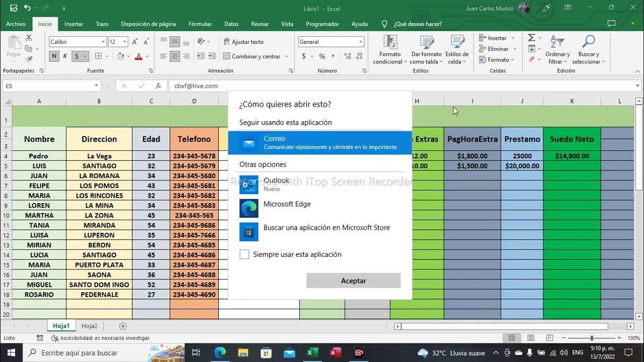
Task: Click the Clear eraser icon
Action: 531,59
